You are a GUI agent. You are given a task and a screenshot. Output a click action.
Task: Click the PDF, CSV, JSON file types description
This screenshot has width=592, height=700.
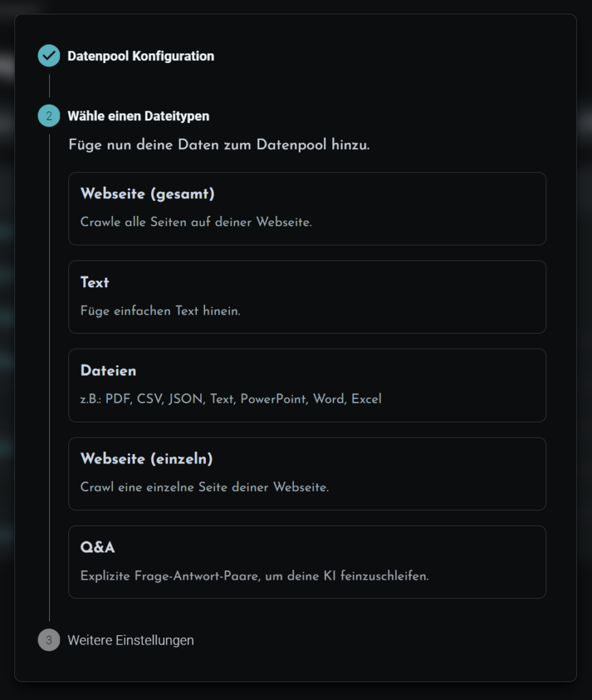tap(231, 399)
